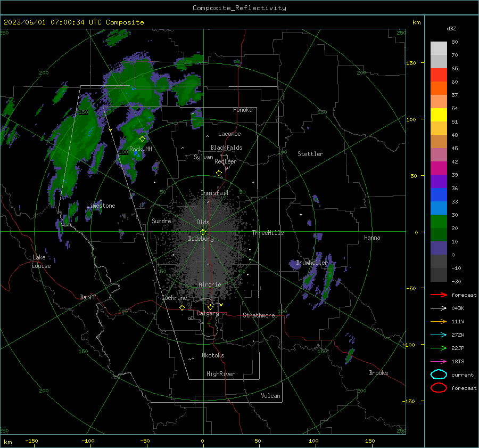Select the orange 60-57 dBZ swatch
This screenshot has width=479, height=448.
[439, 88]
